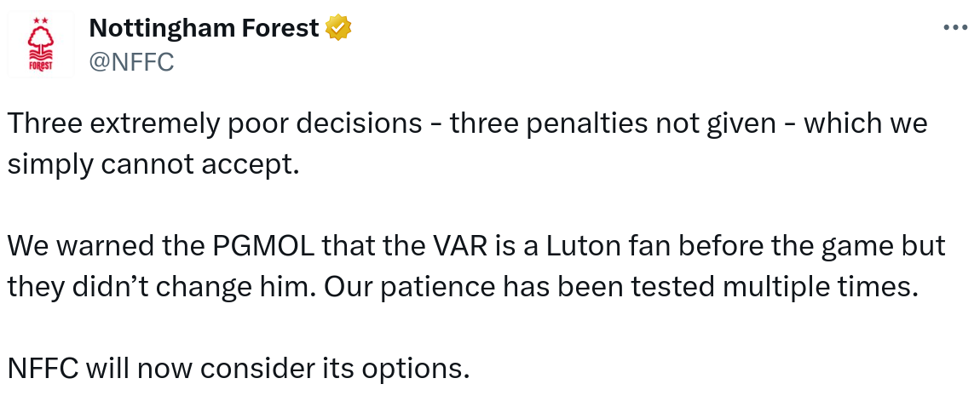This screenshot has height=407, width=980.
Task: Click the line "simply cannot accept."
Action: [x=154, y=163]
